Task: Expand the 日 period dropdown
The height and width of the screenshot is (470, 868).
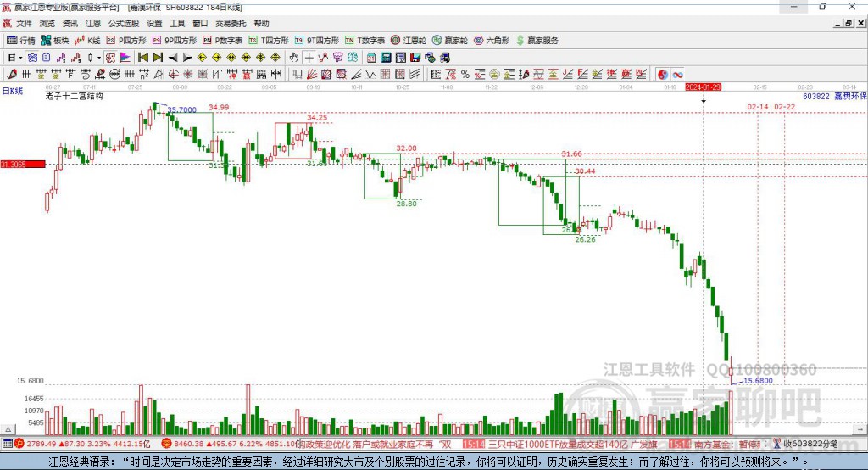Action: coord(20,58)
